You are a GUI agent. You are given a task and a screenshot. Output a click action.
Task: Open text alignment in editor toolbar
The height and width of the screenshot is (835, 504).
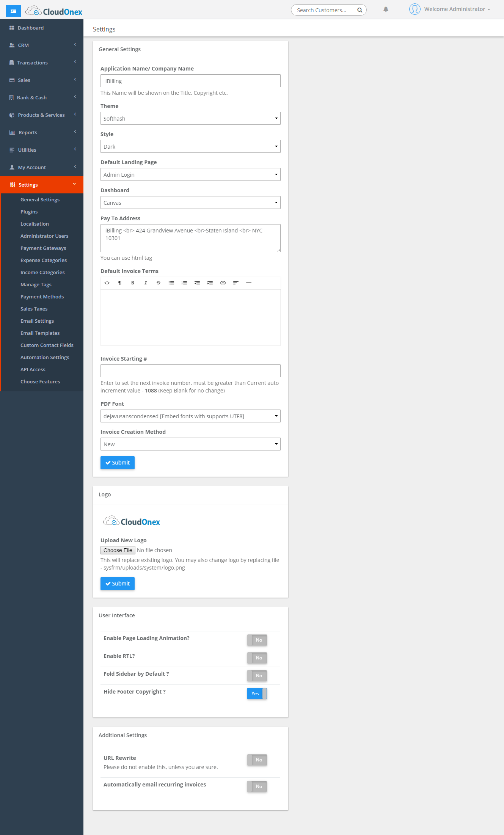236,283
